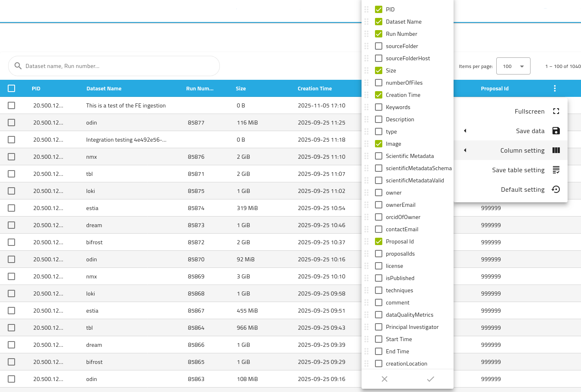The height and width of the screenshot is (392, 581).
Task: Click the Column setting columns icon
Action: (556, 150)
